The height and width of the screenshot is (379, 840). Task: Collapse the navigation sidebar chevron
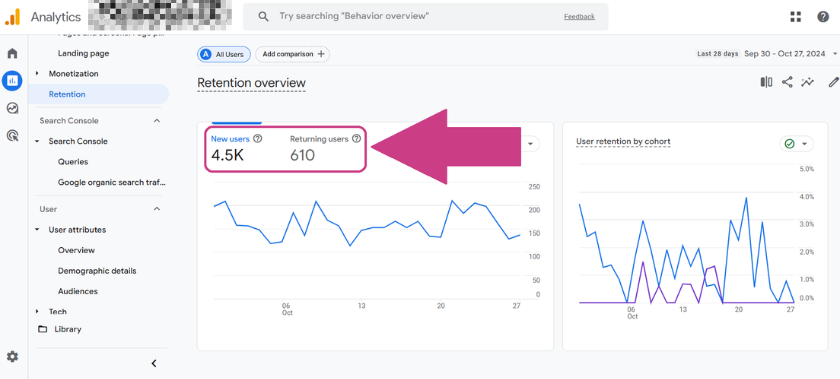pyautogui.click(x=154, y=363)
